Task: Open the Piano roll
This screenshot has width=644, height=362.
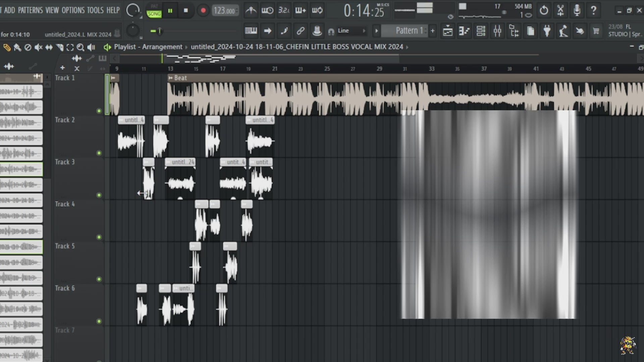Action: [x=464, y=31]
